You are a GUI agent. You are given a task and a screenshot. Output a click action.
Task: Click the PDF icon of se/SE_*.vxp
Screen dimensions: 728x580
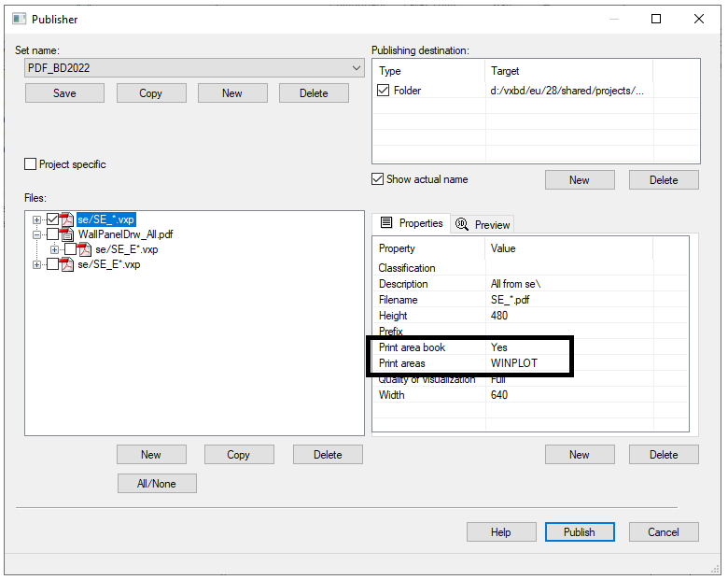66,219
